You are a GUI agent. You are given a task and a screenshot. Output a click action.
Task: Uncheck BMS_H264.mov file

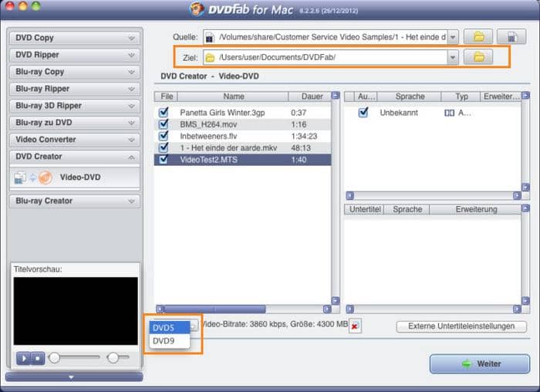tap(164, 124)
